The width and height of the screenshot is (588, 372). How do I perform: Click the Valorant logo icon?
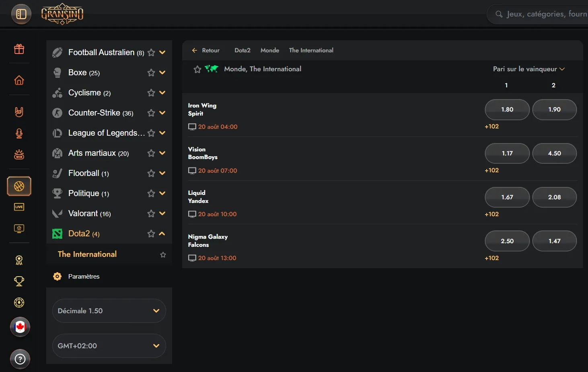[58, 213]
